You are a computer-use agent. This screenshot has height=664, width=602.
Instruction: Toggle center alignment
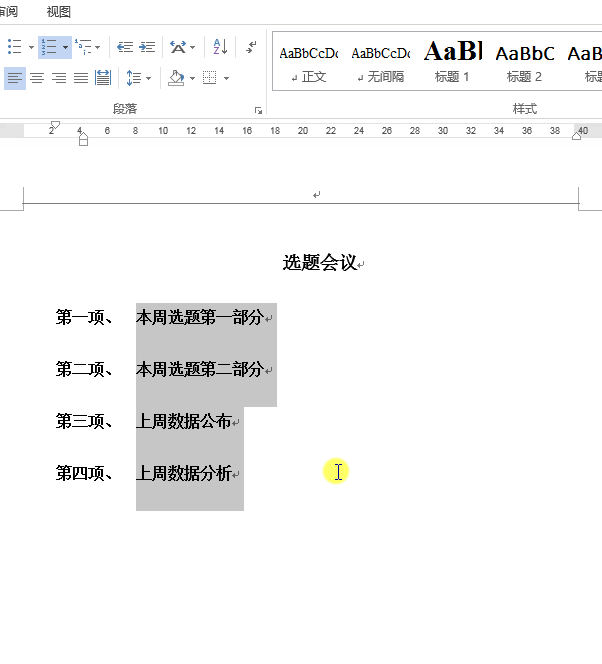[x=37, y=78]
